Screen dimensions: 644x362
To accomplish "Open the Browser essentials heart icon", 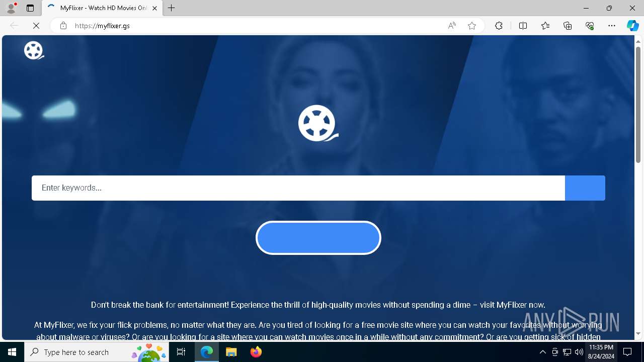I will pyautogui.click(x=590, y=26).
